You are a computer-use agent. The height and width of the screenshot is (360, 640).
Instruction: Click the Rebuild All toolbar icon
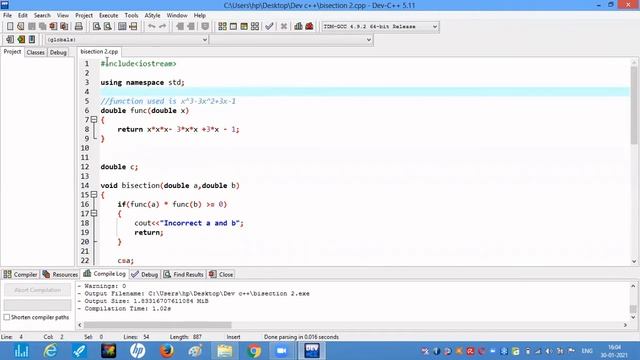tap(255, 27)
